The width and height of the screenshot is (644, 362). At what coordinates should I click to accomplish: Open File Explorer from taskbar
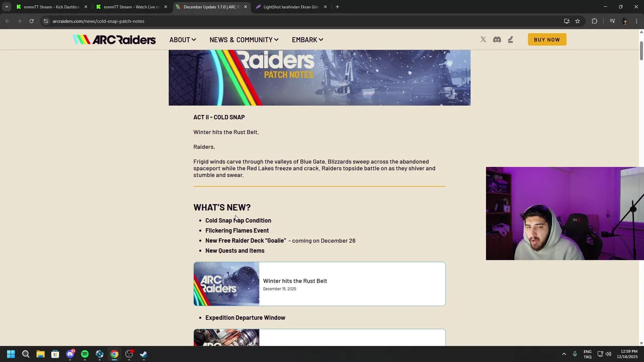pyautogui.click(x=40, y=354)
